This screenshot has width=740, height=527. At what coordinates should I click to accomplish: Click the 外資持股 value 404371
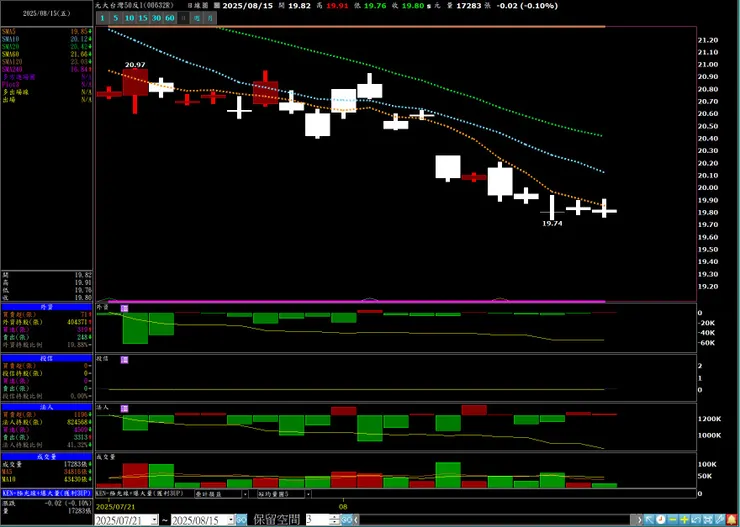tap(78, 322)
